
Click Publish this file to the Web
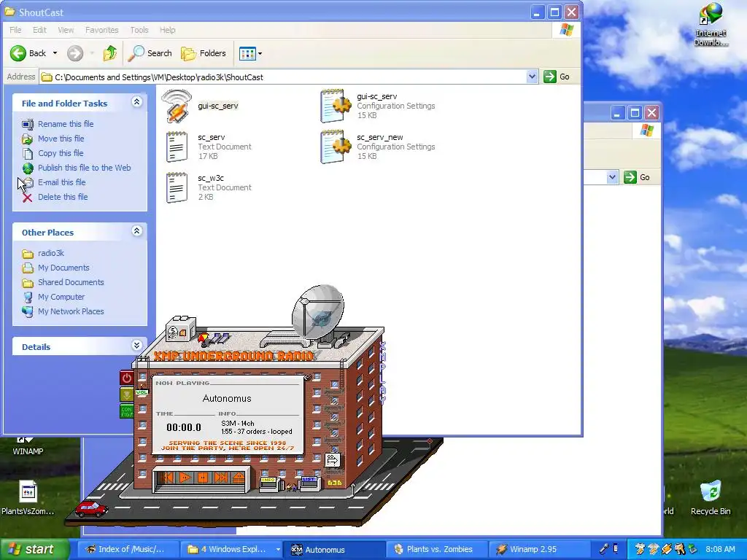pyautogui.click(x=85, y=168)
